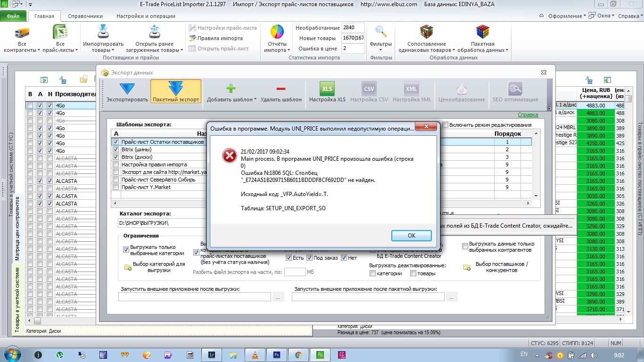Open the Оформление dropdown menu
This screenshot has width=644, height=362.
coord(567,16)
